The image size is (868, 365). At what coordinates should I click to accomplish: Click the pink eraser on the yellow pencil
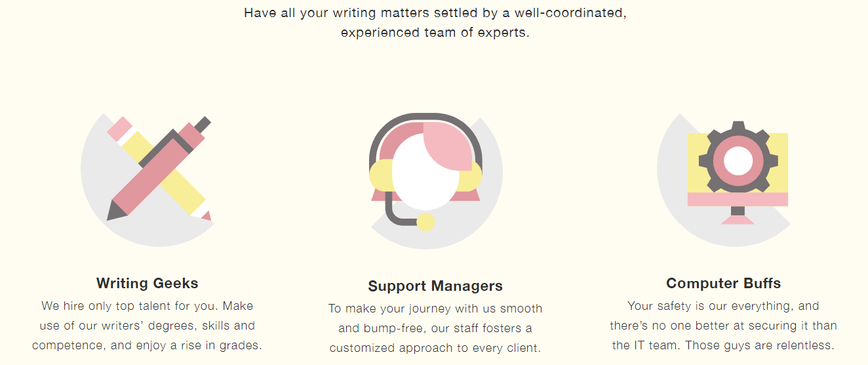pos(120,129)
